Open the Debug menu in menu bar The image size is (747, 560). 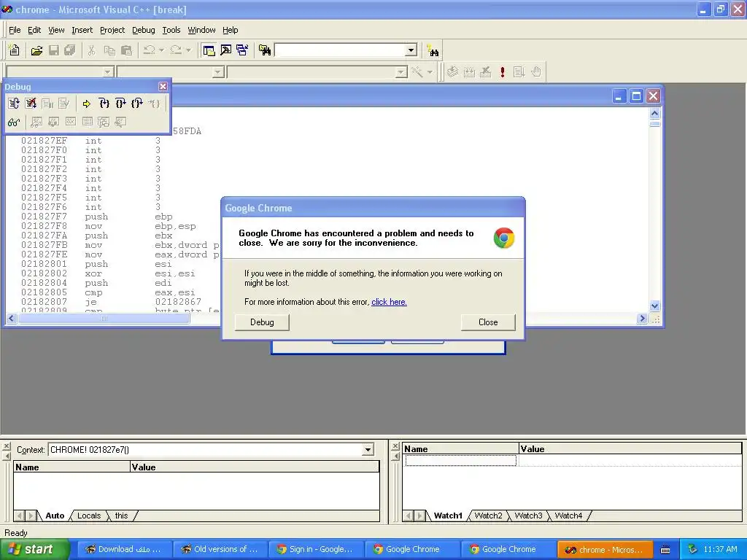pyautogui.click(x=144, y=30)
